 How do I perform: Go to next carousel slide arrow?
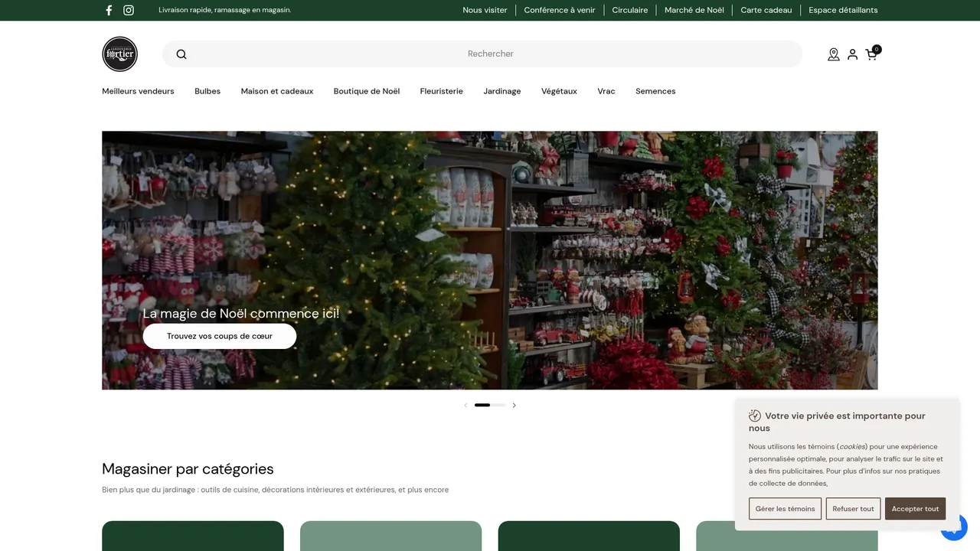pyautogui.click(x=514, y=405)
